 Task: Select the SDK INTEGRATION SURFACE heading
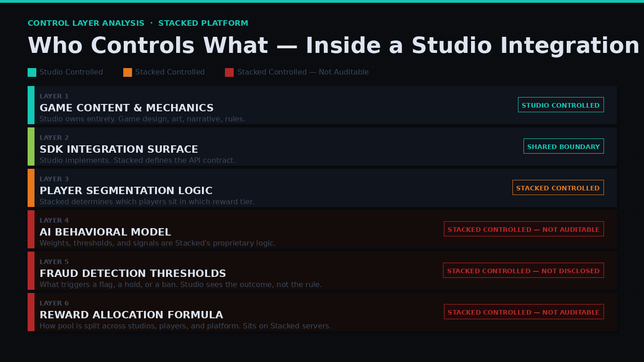click(x=119, y=149)
